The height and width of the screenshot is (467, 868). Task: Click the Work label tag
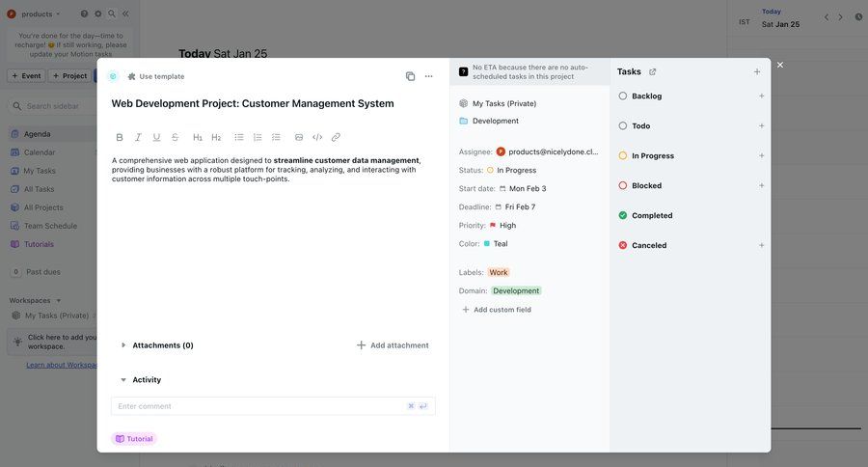coord(499,272)
